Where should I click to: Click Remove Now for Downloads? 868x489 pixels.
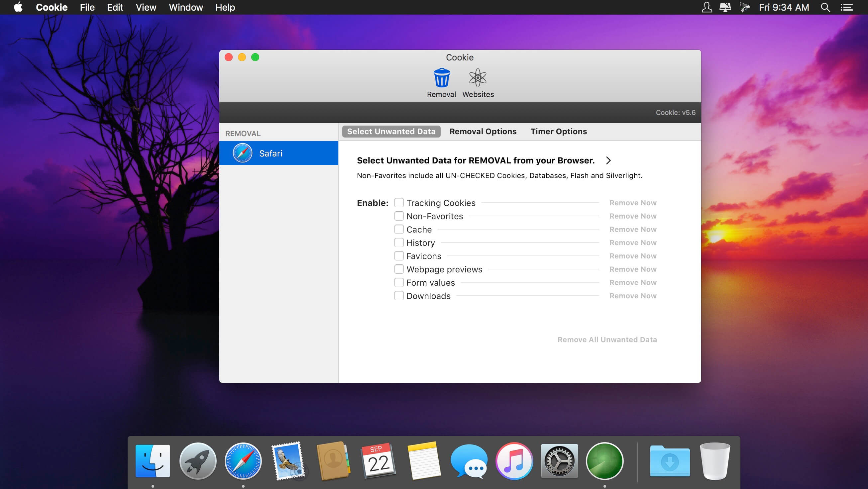click(x=633, y=296)
